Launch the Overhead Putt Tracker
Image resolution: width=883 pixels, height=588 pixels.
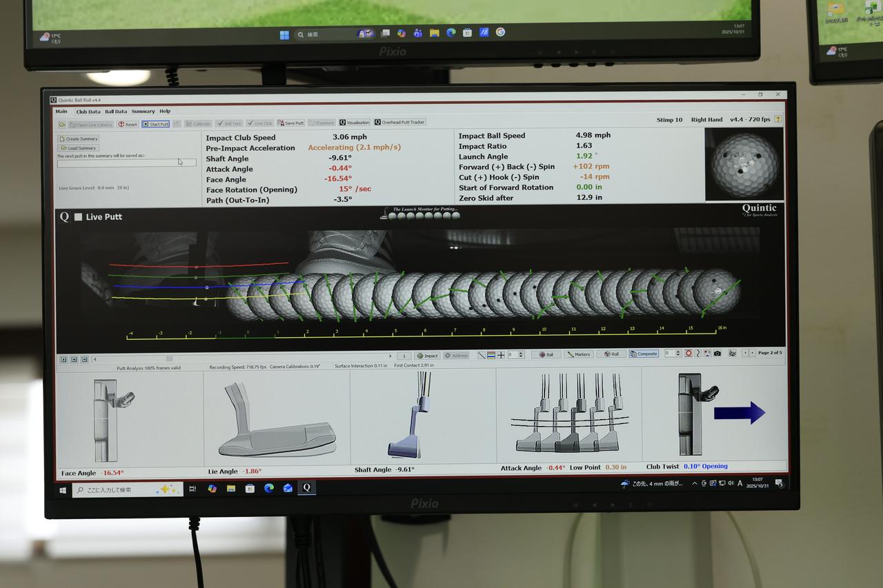click(399, 122)
